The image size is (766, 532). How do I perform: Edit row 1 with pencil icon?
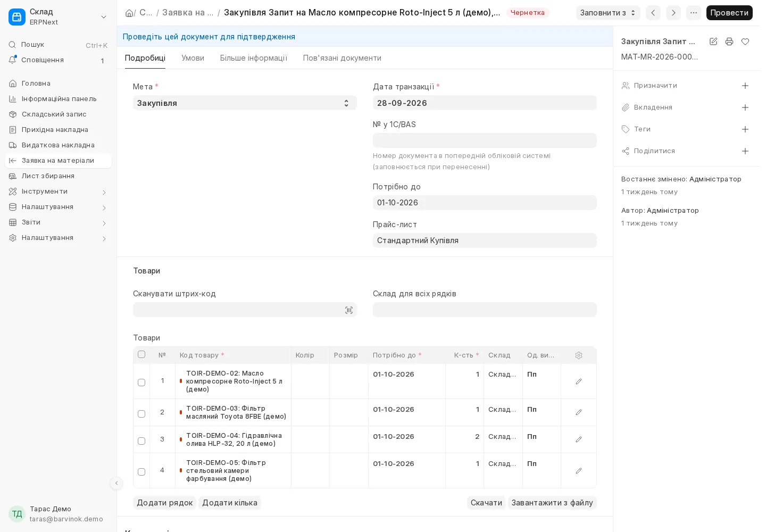(579, 381)
